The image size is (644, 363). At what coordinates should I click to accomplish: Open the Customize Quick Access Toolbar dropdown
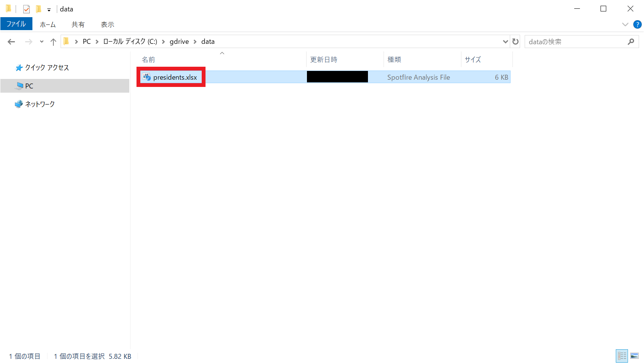tap(49, 10)
